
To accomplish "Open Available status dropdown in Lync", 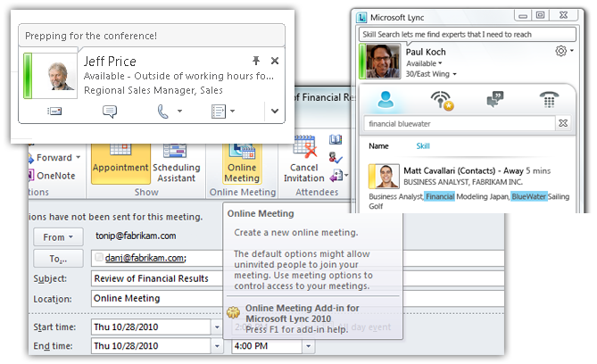I will click(424, 63).
